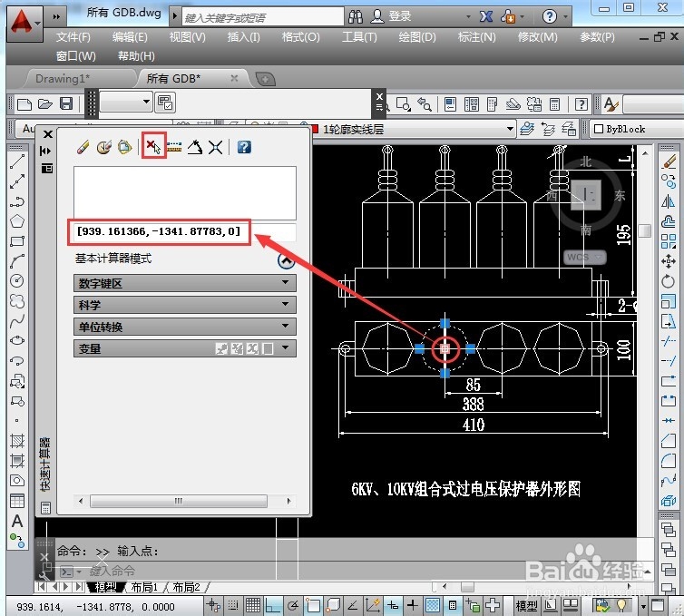Select the Revision Cloud tool
Viewport: 684px width, 616px height.
click(x=17, y=301)
